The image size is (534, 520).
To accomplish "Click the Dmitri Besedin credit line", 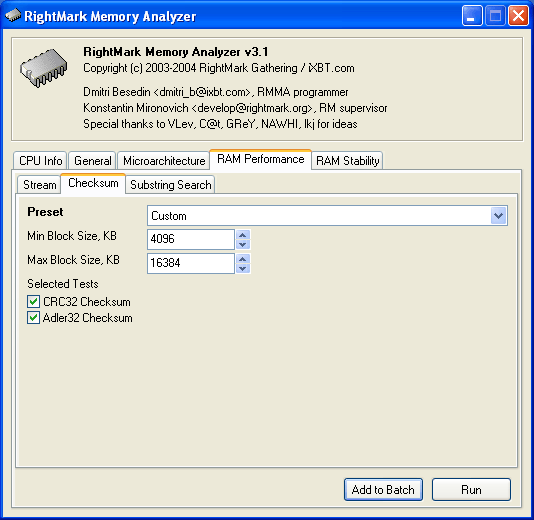I will 216,92.
